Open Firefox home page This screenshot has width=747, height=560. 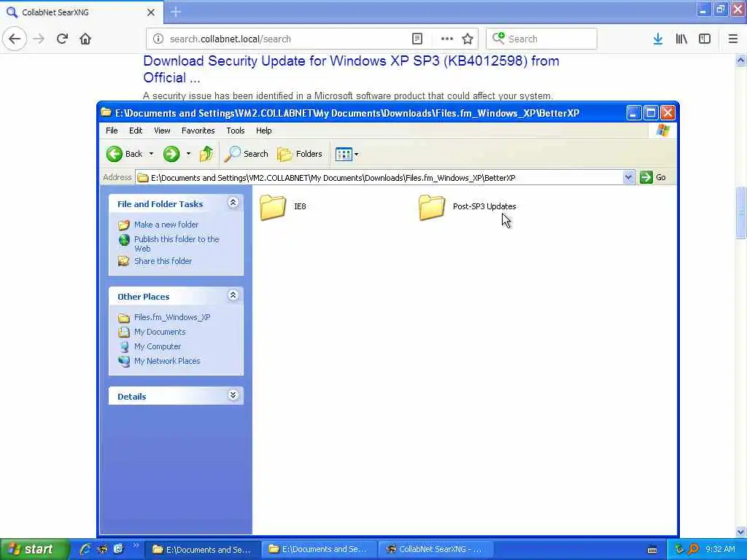85,39
